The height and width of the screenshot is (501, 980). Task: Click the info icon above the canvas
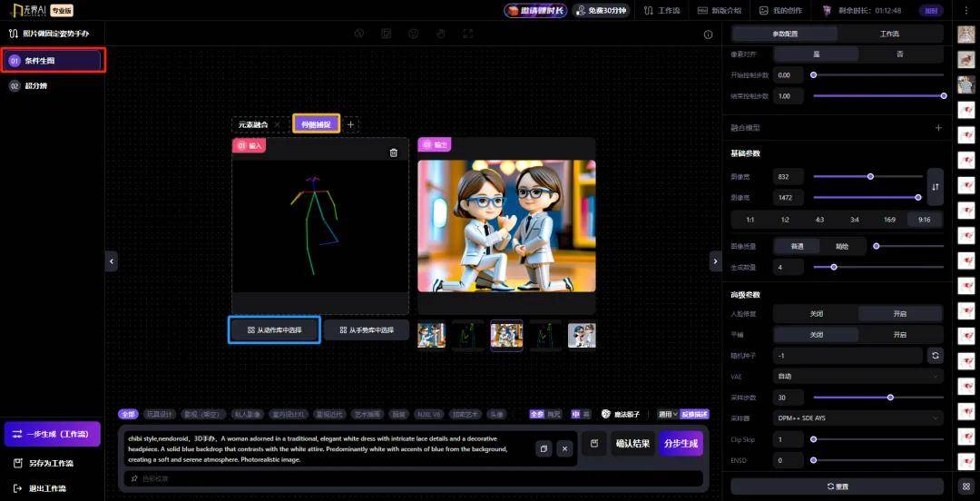point(709,34)
